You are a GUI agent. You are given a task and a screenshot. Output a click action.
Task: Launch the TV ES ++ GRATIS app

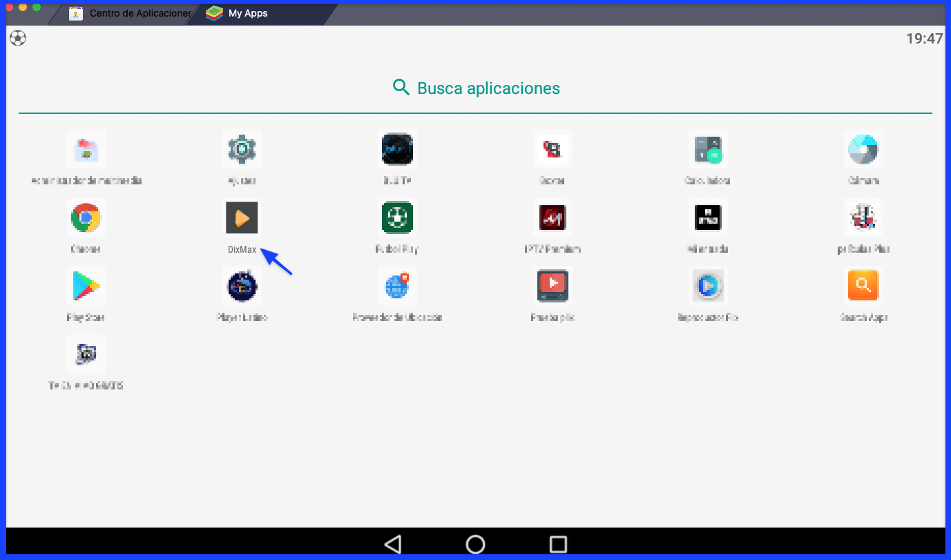point(86,354)
